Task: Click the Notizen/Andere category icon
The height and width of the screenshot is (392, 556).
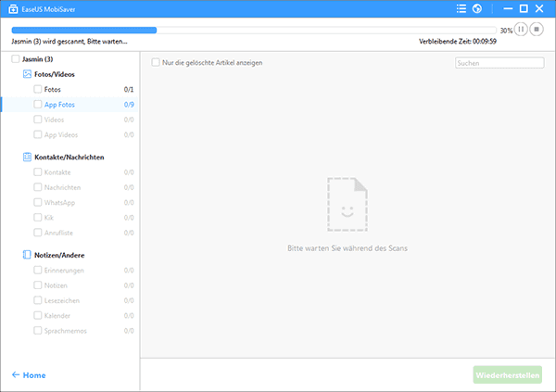Action: click(x=27, y=255)
